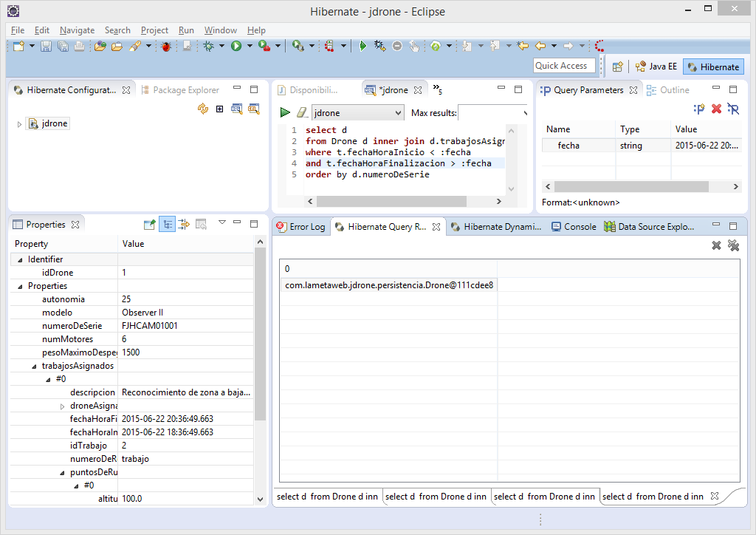Click the Forward navigation arrow icon
The image size is (756, 535).
tap(568, 47)
